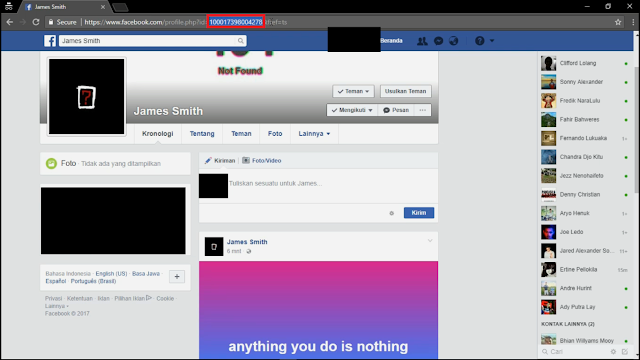The image size is (640, 360).
Task: Open the Pilihan Iklan footer link
Action: coord(133,298)
